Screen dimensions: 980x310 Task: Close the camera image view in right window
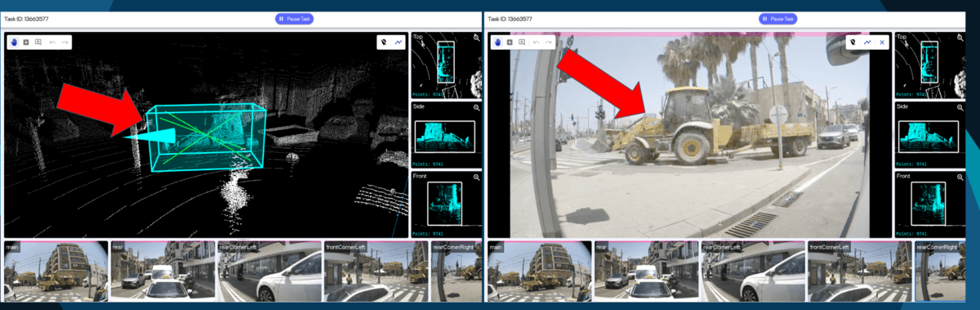coord(881,42)
